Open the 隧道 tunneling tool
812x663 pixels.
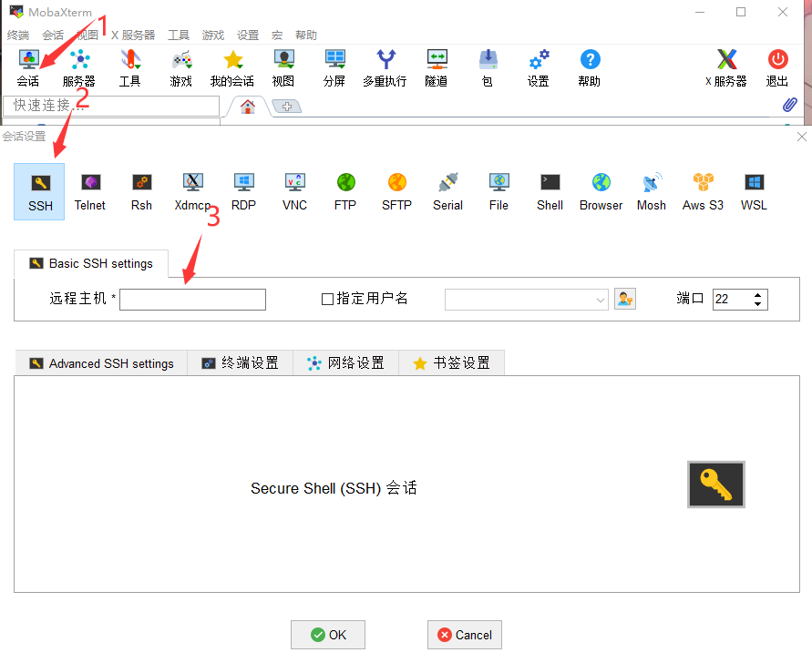tap(437, 68)
